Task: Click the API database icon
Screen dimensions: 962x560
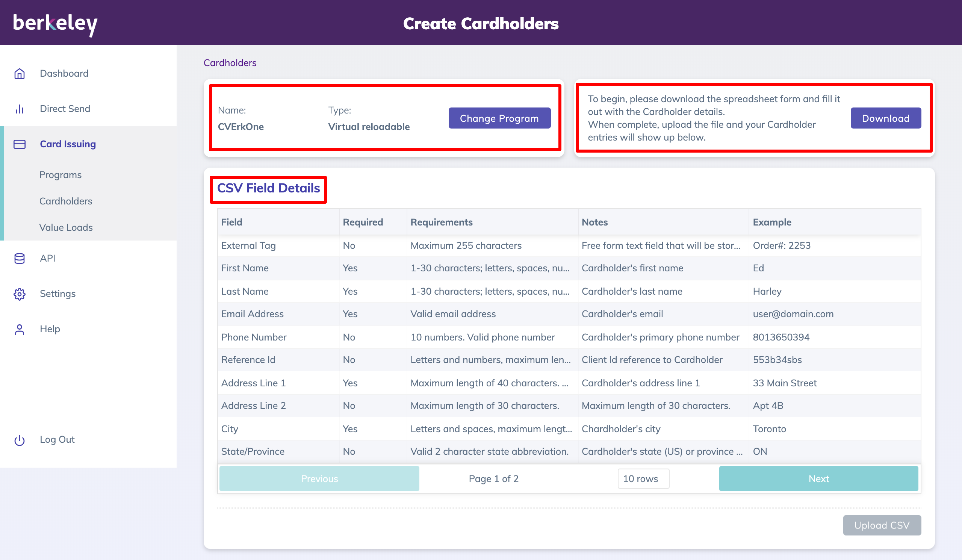Action: (20, 259)
